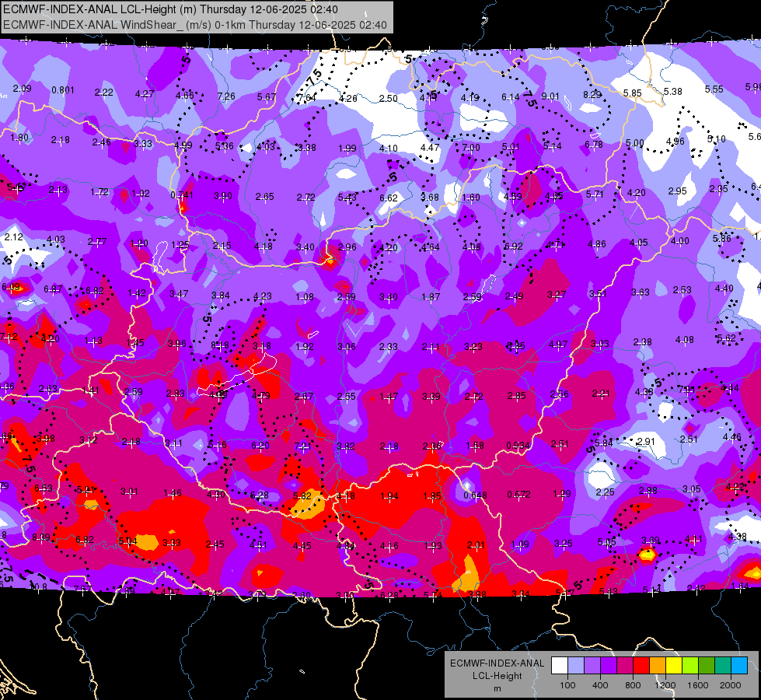Click the wind shear value '1.47'
The image size is (761, 700).
coord(389,397)
